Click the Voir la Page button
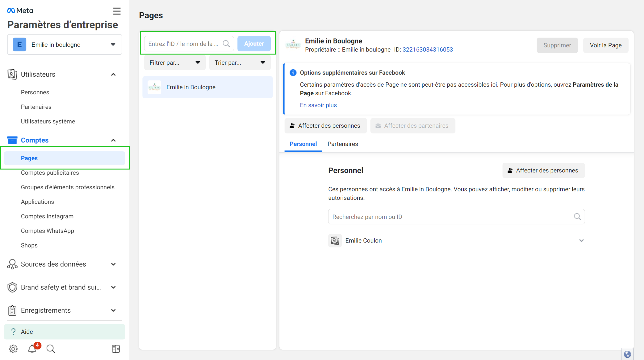644x360 pixels. point(605,45)
